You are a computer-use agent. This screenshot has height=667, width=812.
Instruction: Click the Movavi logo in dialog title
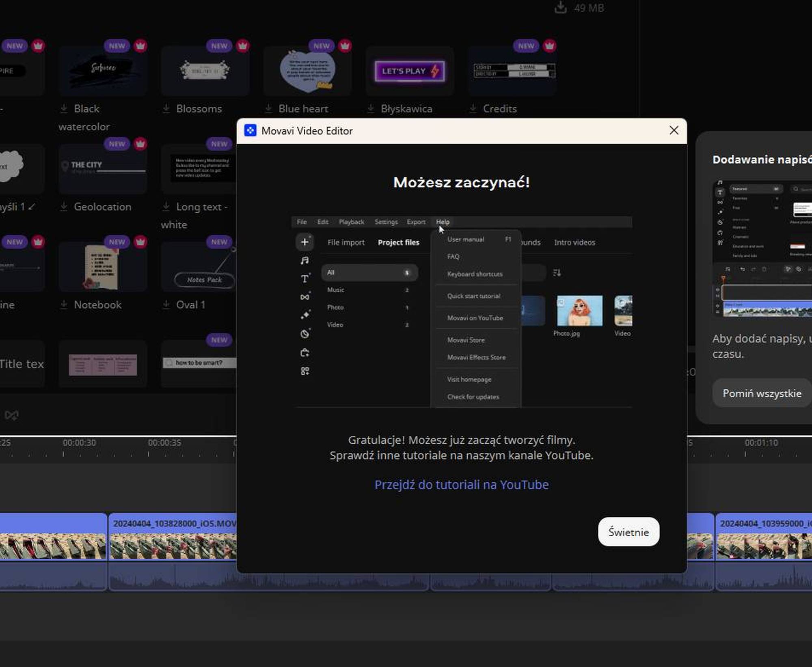pos(250,131)
